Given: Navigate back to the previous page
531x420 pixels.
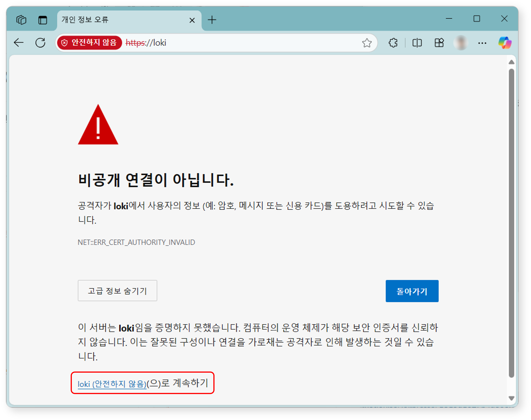Looking at the screenshot, I should 18,42.
